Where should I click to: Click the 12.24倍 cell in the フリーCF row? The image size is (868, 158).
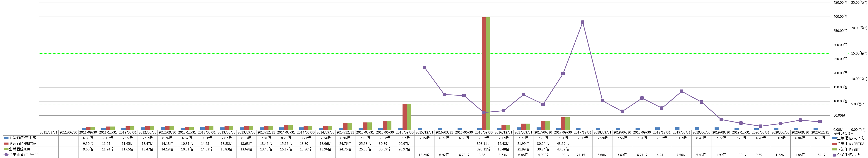[x=424, y=155]
